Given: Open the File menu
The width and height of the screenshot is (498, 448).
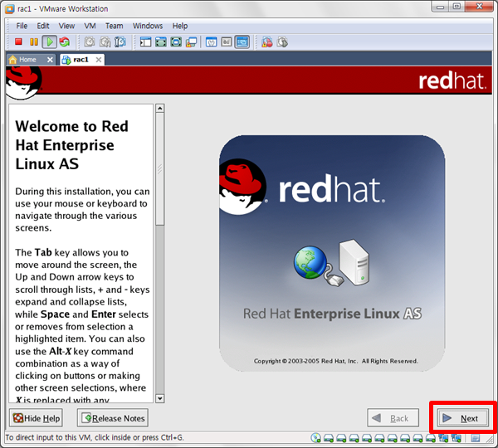Looking at the screenshot, I should pyautogui.click(x=22, y=26).
